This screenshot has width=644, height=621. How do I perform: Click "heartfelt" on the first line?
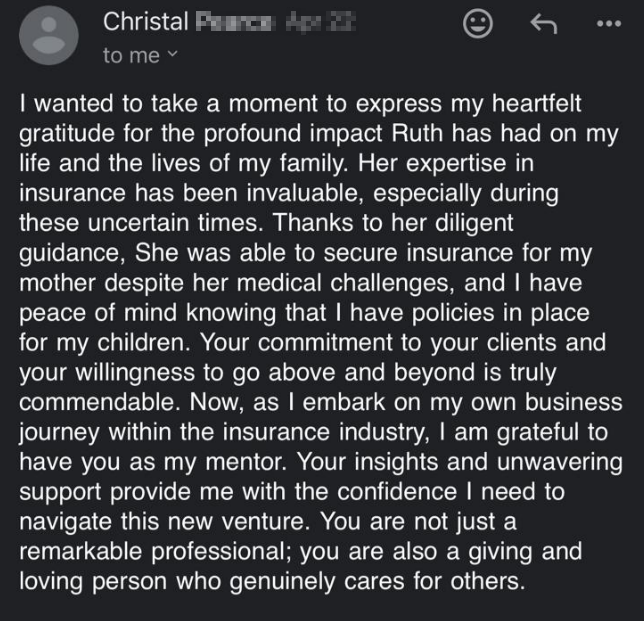click(x=536, y=103)
